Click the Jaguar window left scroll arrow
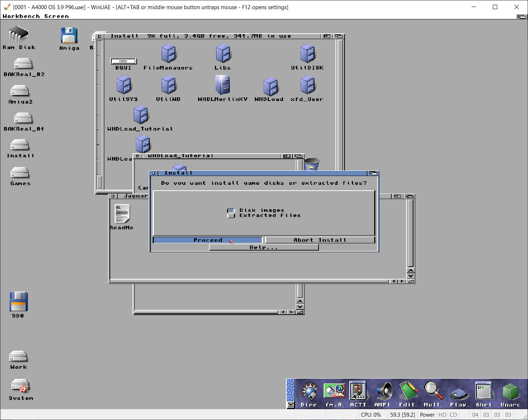528x420 pixels. click(x=394, y=281)
